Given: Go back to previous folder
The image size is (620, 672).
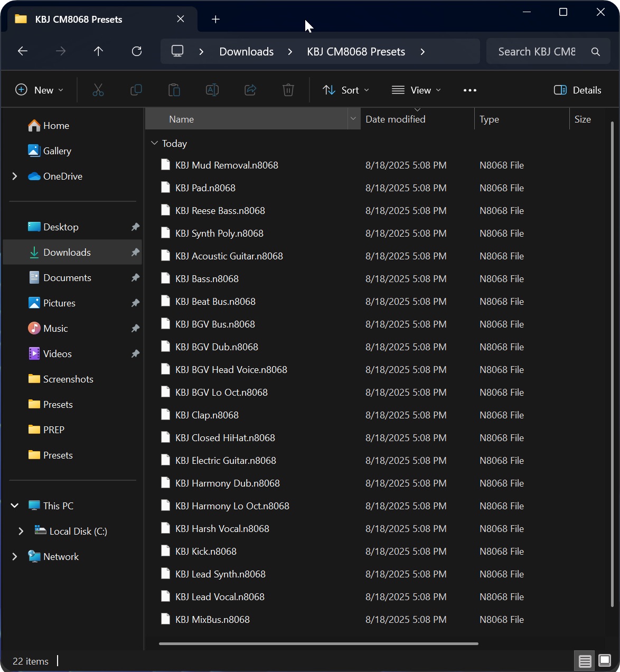Looking at the screenshot, I should tap(23, 51).
